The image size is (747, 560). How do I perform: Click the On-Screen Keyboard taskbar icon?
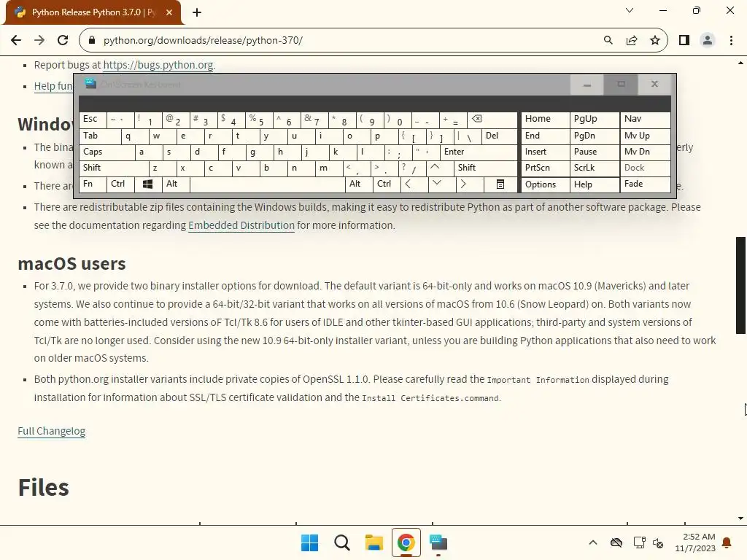click(x=438, y=542)
